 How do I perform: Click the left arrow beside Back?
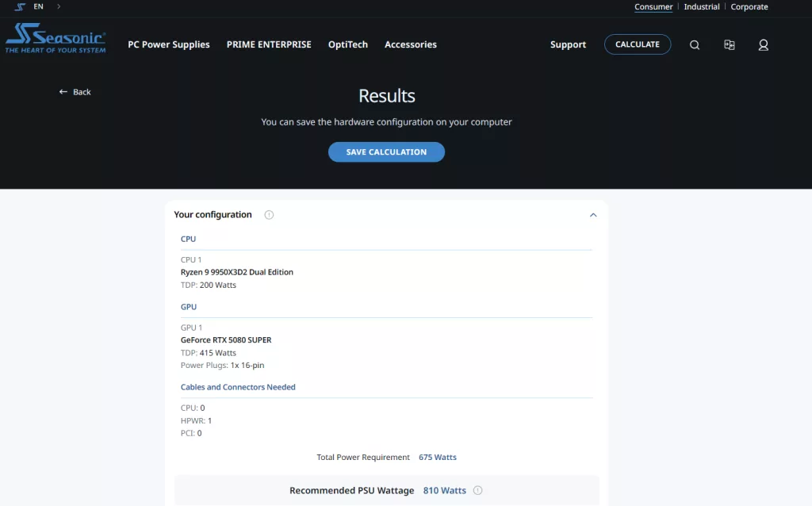click(x=63, y=92)
